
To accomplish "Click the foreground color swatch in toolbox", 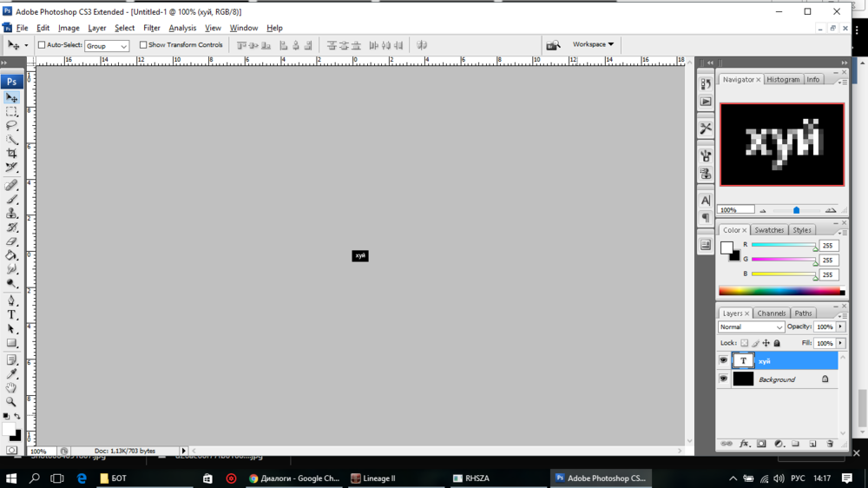I will [x=8, y=429].
